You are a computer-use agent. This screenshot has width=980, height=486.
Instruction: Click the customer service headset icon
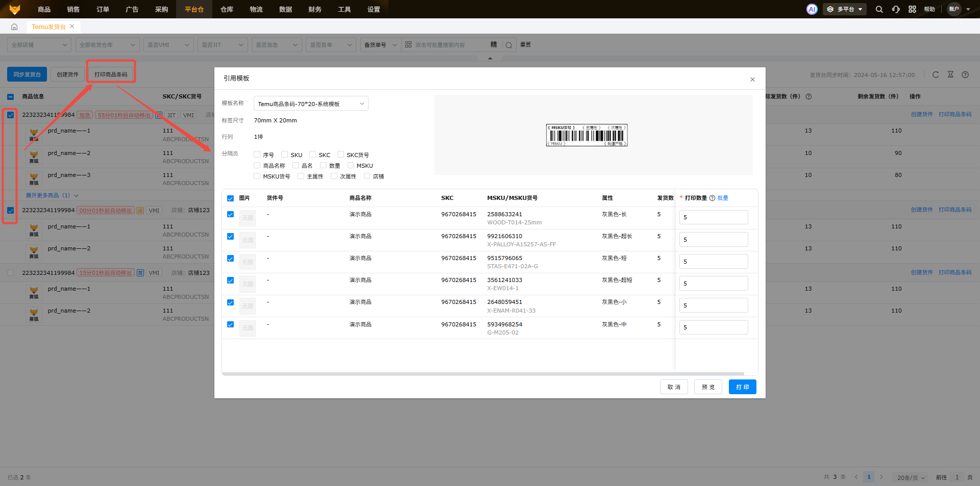click(896, 9)
